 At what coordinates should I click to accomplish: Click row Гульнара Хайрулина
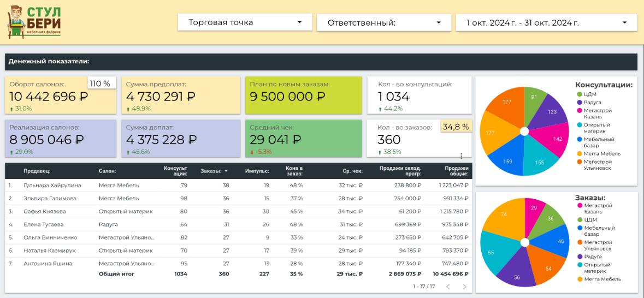coord(238,185)
